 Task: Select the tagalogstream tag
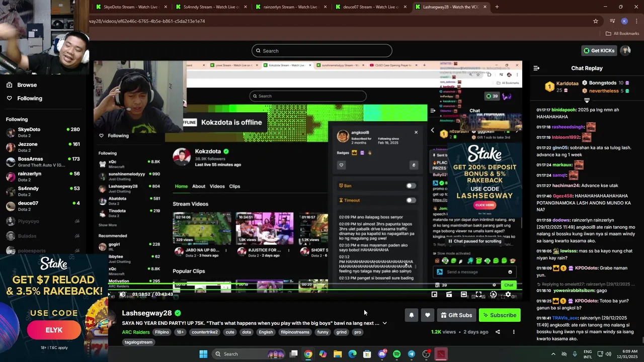(x=138, y=342)
